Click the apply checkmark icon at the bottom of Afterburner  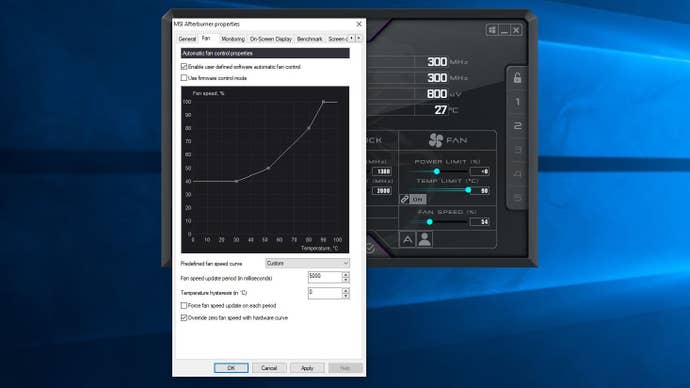point(371,248)
